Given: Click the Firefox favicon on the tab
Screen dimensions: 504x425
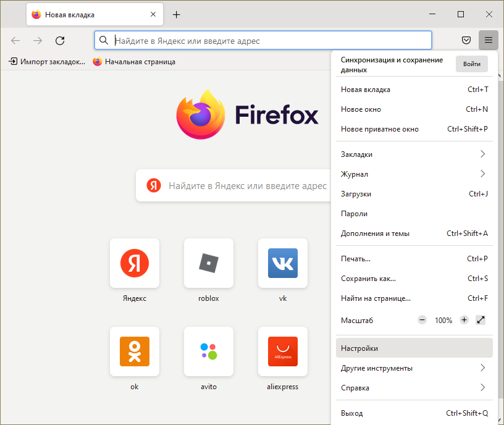Looking at the screenshot, I should pos(36,14).
